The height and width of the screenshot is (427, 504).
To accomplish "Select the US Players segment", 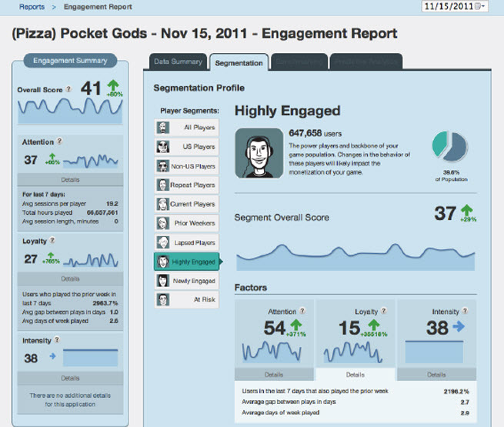I will tap(187, 147).
